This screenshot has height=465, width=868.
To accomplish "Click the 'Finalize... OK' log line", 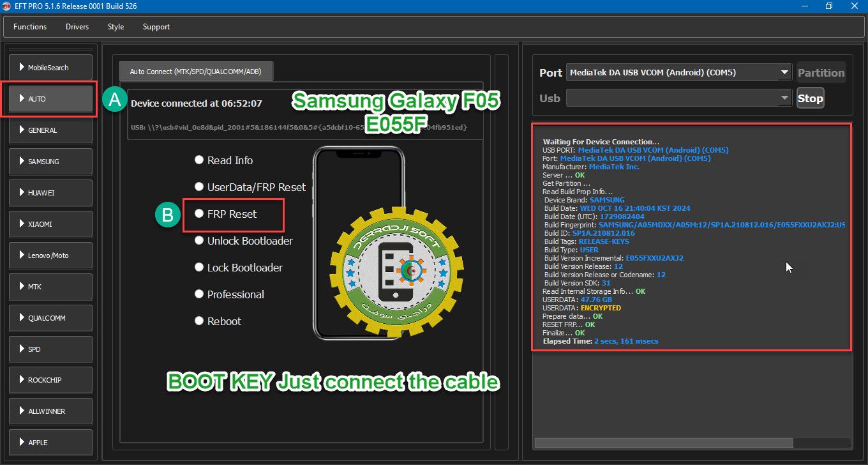I will [564, 333].
